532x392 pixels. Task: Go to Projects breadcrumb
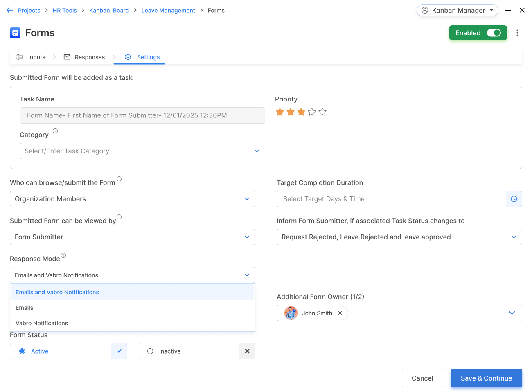coord(29,10)
